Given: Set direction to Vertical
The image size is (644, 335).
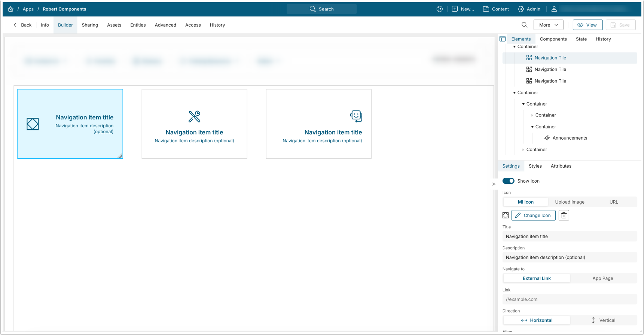Looking at the screenshot, I should click(x=603, y=320).
